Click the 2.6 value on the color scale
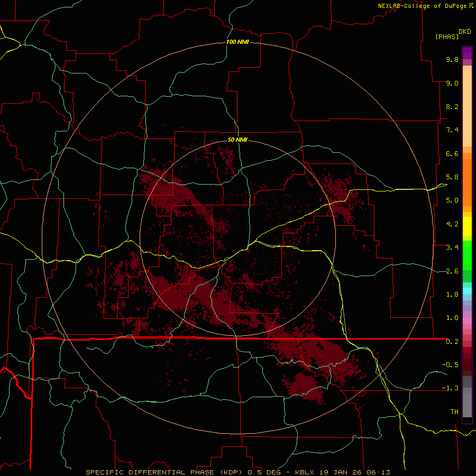This screenshot has height=476, width=476. click(x=452, y=271)
